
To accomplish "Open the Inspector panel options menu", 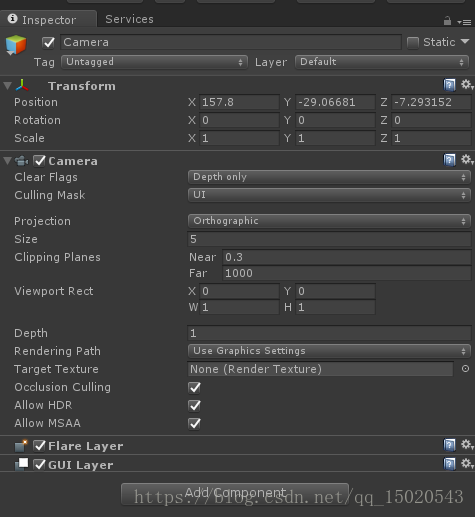I will coord(464,22).
